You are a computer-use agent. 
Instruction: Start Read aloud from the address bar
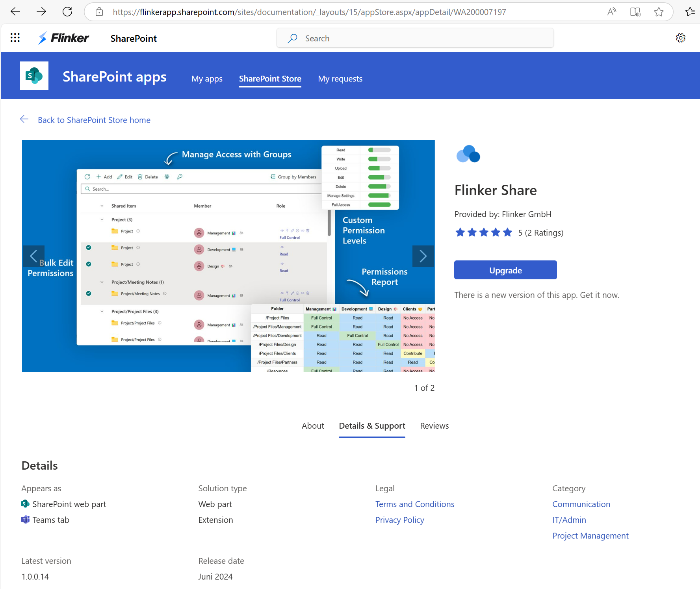[x=612, y=12]
